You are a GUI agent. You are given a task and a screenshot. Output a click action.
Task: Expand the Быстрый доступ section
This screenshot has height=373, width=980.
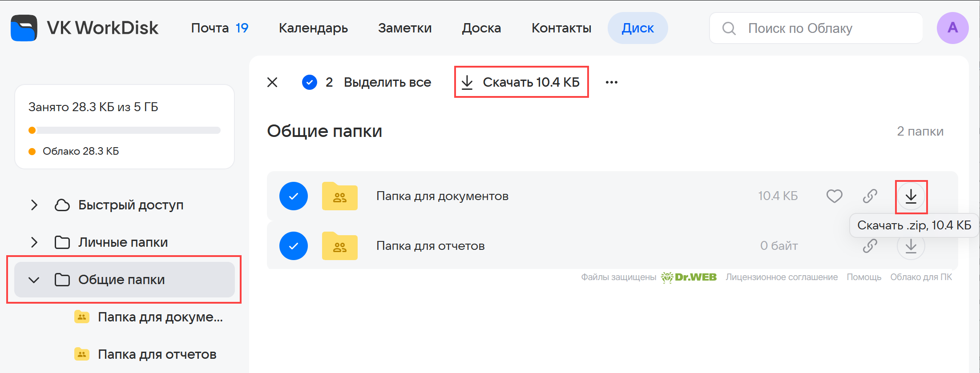pos(34,205)
